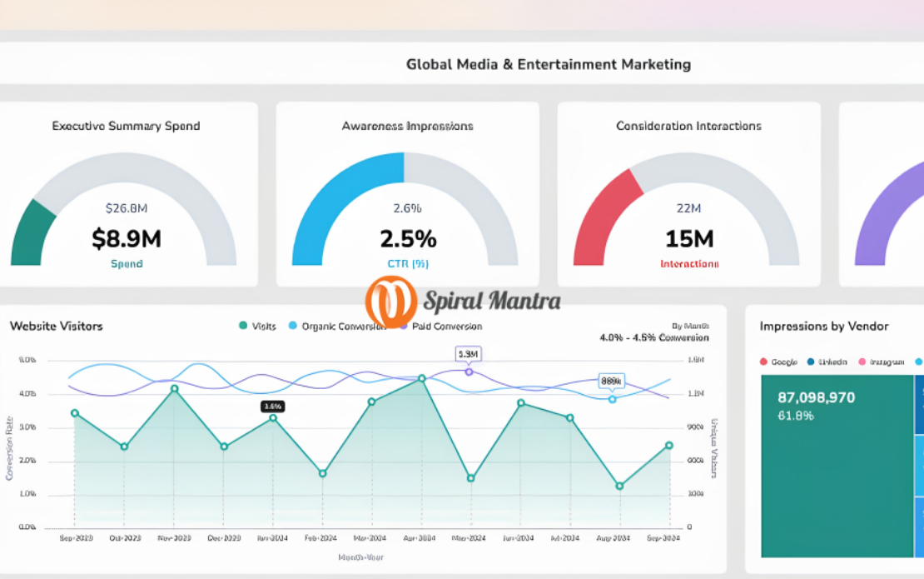Select the Website Visitors panel title
Viewport: 924px width, 579px height.
tap(57, 327)
